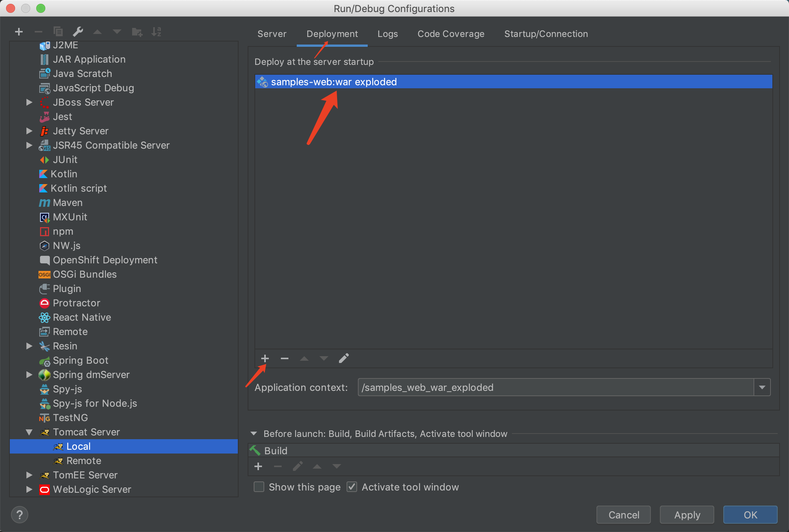This screenshot has height=532, width=789.
Task: Collapse Tomcat Server tree node
Action: (x=29, y=432)
